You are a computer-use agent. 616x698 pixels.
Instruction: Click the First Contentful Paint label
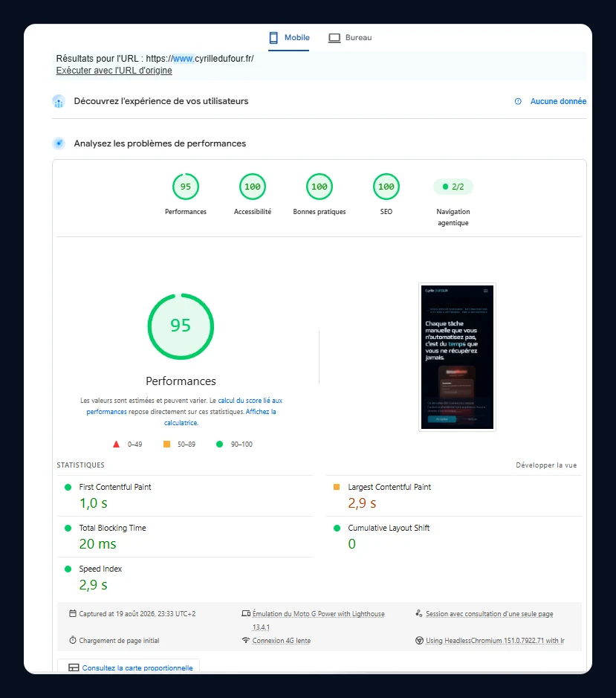click(x=115, y=487)
